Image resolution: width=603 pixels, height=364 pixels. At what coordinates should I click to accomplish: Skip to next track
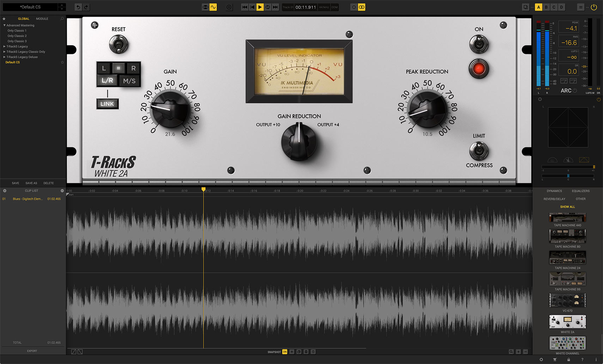(x=275, y=7)
